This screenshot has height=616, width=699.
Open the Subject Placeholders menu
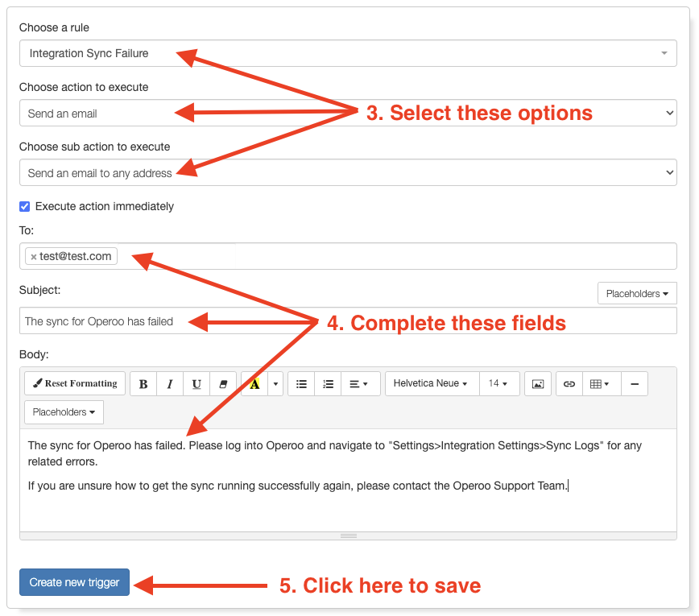point(637,293)
